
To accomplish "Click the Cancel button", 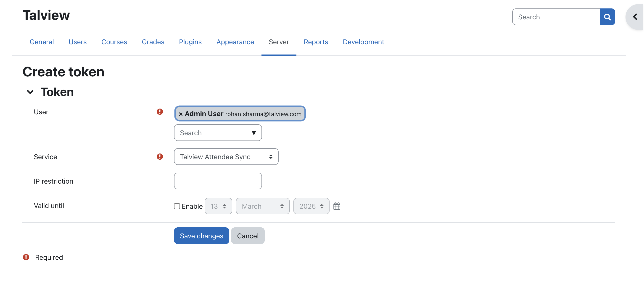I will 248,236.
